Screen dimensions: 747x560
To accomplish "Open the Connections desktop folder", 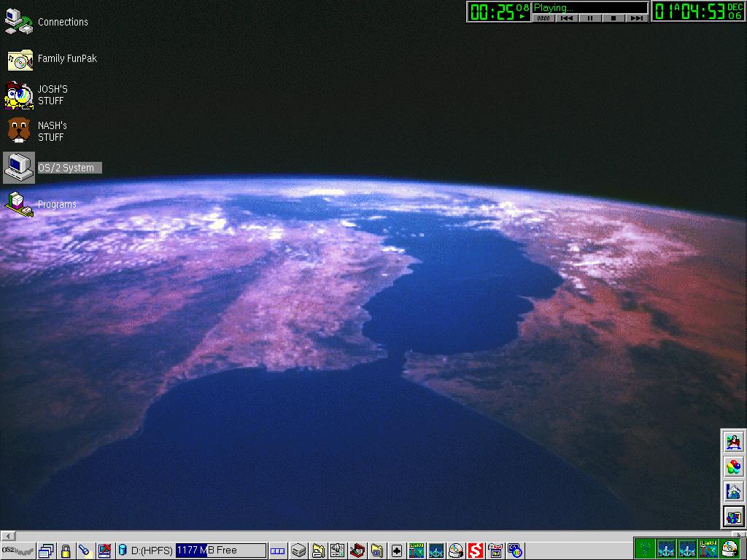I will [19, 21].
